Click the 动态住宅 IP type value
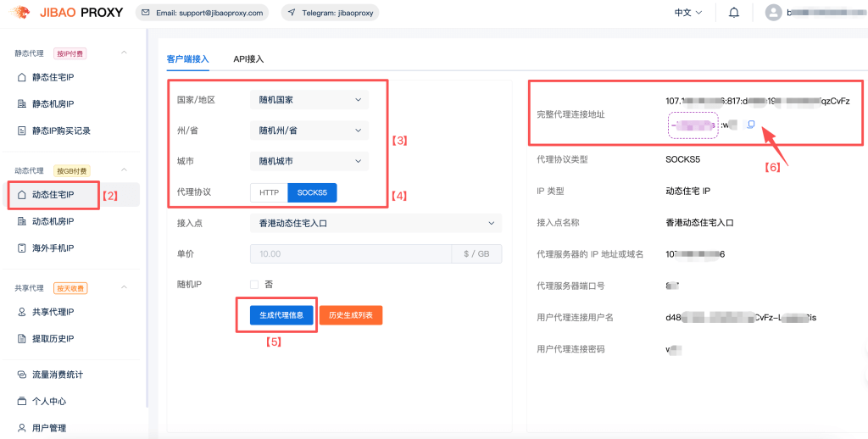The width and height of the screenshot is (868, 439). click(688, 192)
